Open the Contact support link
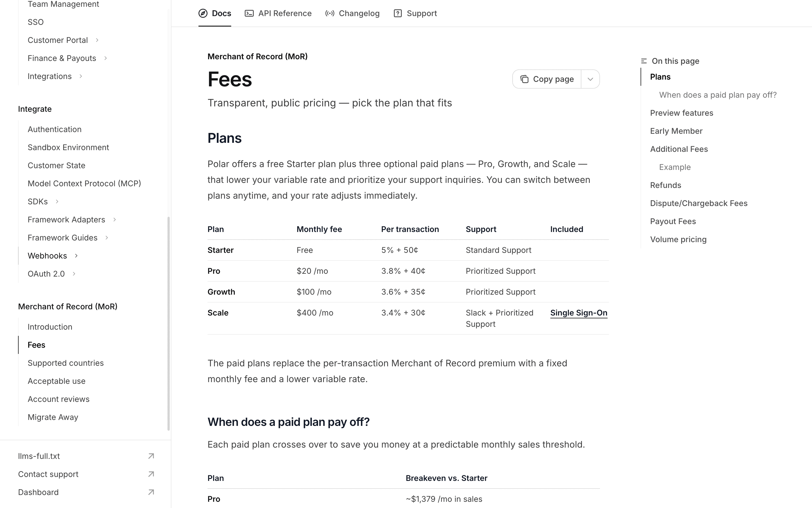This screenshot has height=508, width=812. (48, 474)
